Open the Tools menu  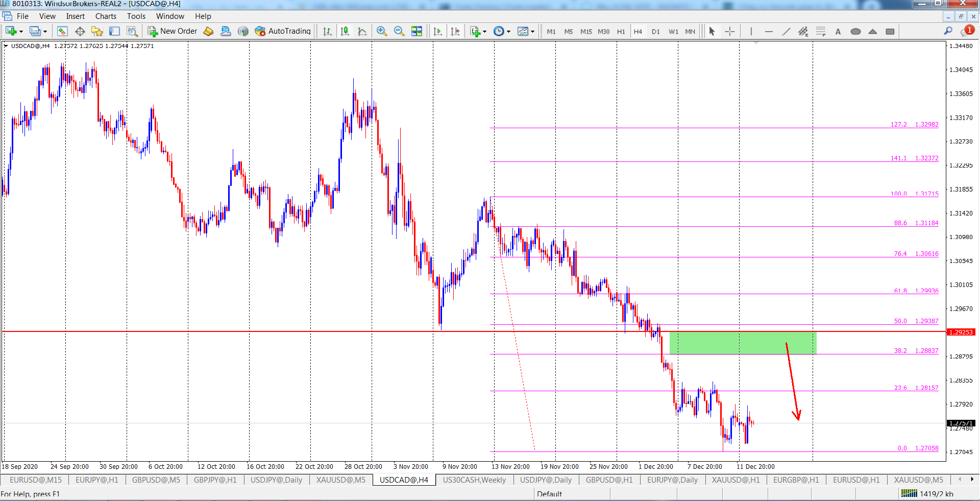136,16
